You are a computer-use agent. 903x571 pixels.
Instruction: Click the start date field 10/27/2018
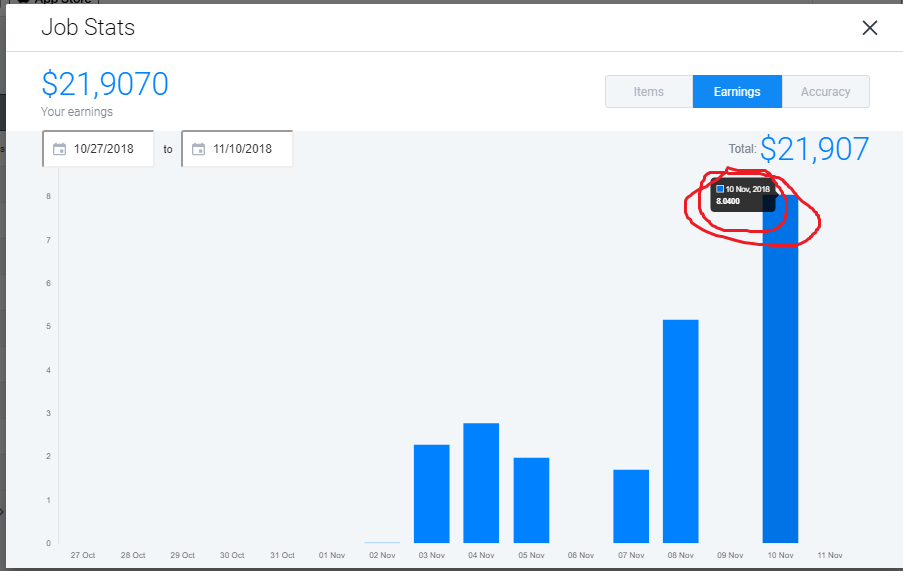[x=98, y=149]
